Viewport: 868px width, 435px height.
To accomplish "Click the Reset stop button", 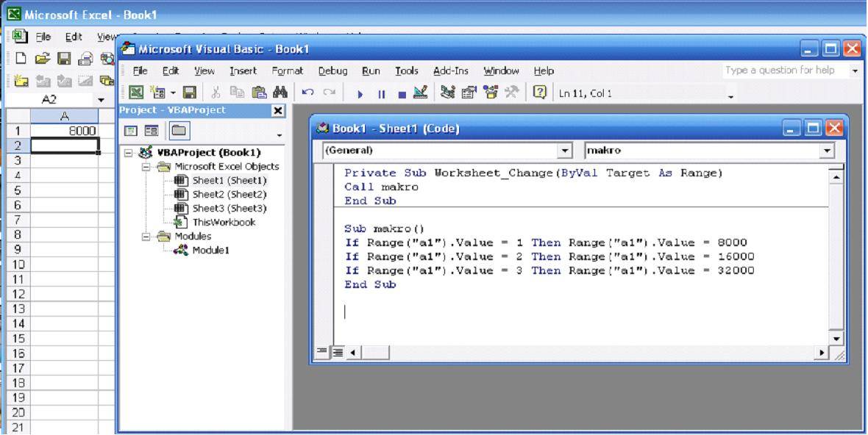I will (402, 95).
